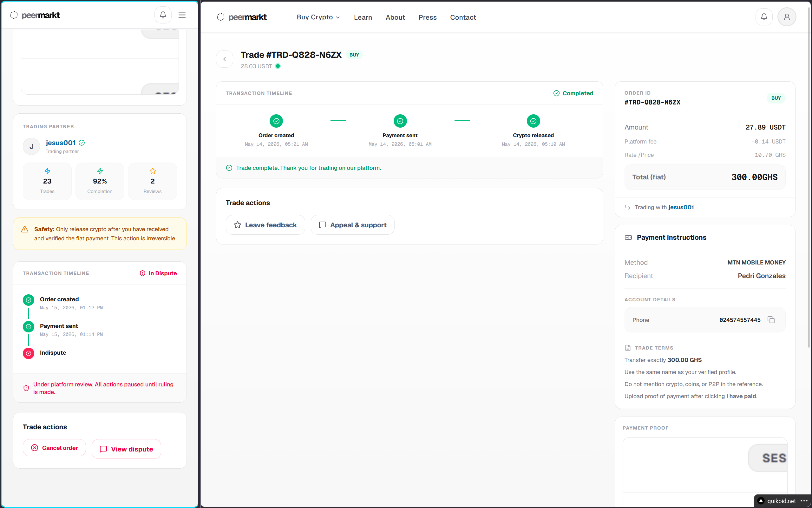Open the user account avatar menu

pyautogui.click(x=787, y=17)
